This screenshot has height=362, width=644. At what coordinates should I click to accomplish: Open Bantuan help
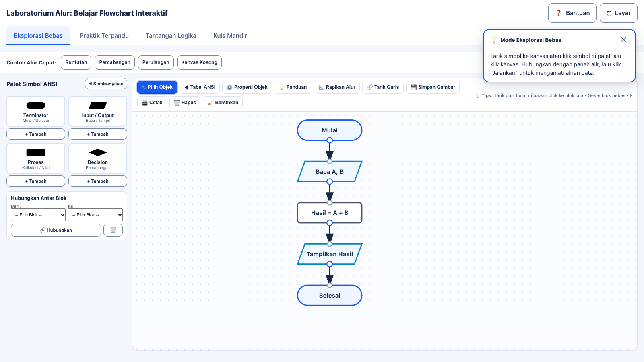[572, 13]
